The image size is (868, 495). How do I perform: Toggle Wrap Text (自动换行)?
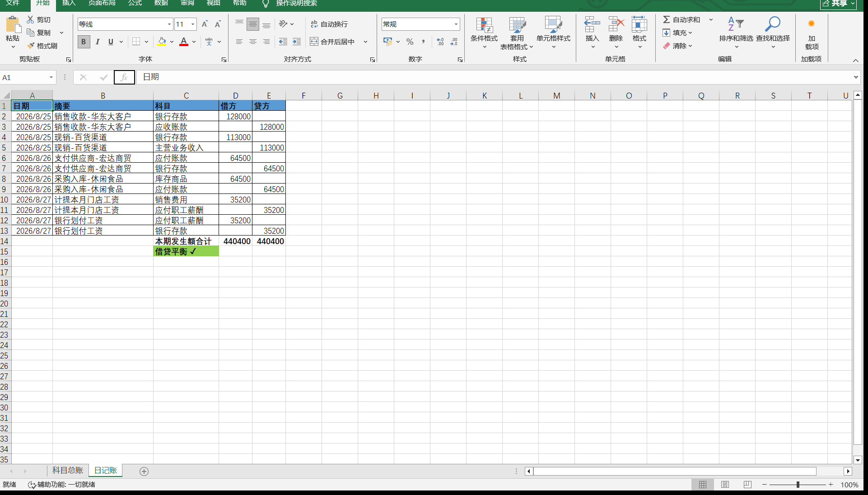coord(329,24)
